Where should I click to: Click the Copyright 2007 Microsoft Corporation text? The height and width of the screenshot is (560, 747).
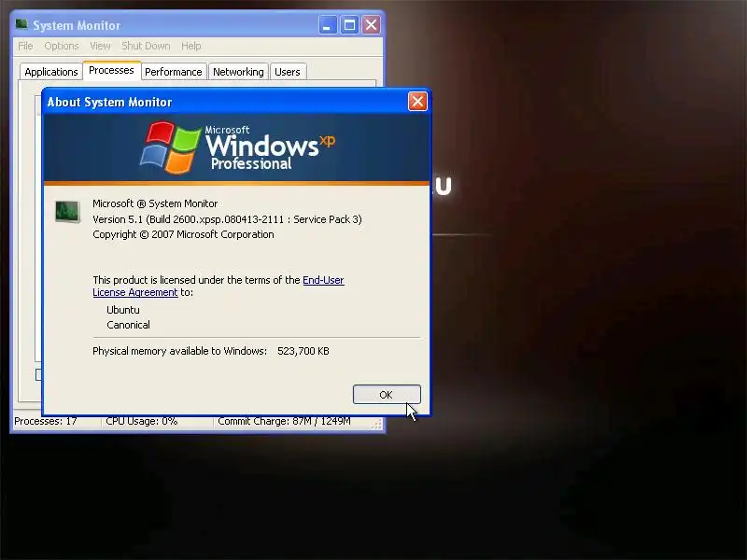pos(183,235)
